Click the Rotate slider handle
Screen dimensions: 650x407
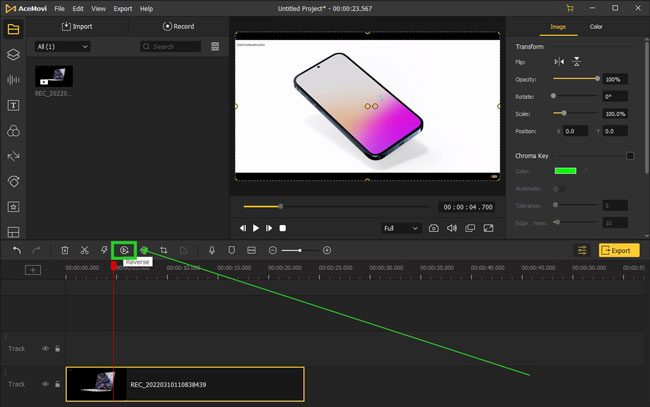click(553, 96)
